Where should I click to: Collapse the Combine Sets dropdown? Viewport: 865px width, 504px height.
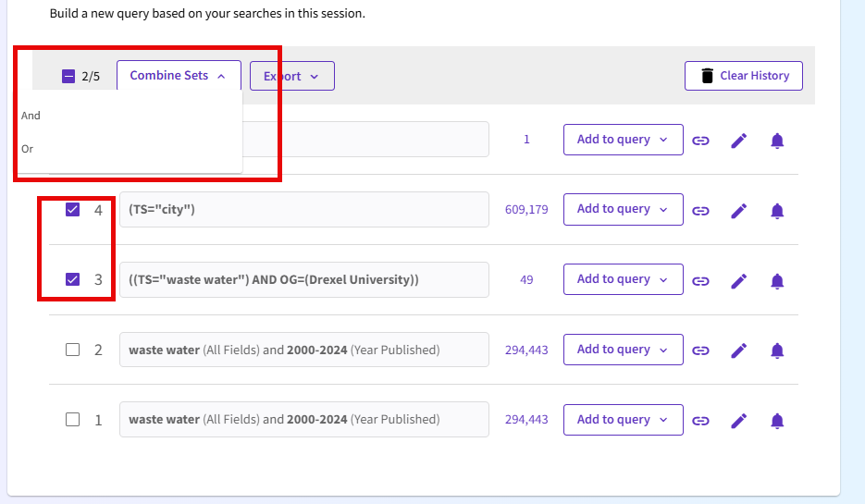pyautogui.click(x=178, y=76)
